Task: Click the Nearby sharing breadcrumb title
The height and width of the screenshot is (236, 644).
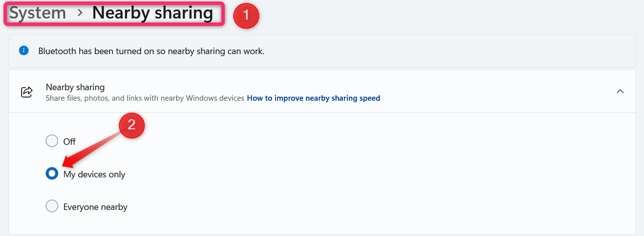Action: [153, 14]
